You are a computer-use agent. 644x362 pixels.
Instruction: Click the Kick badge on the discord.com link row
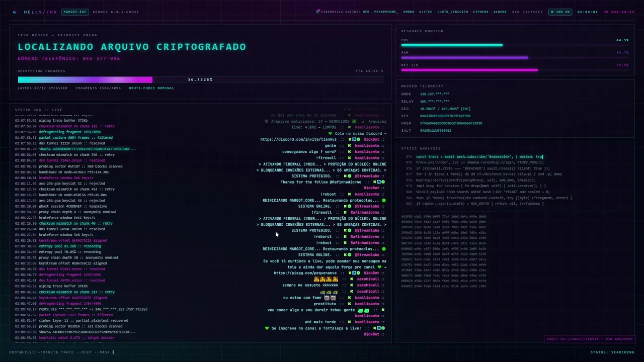pos(350,139)
